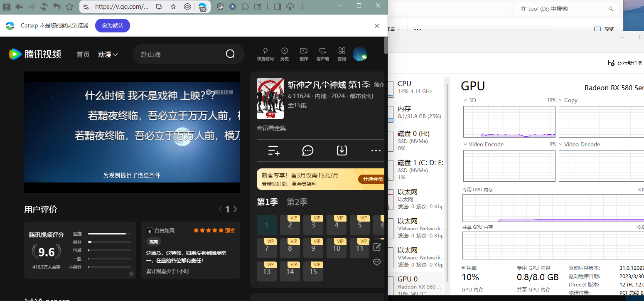The height and width of the screenshot is (301, 644).
Task: Select VIP episode 15
Action: (313, 271)
